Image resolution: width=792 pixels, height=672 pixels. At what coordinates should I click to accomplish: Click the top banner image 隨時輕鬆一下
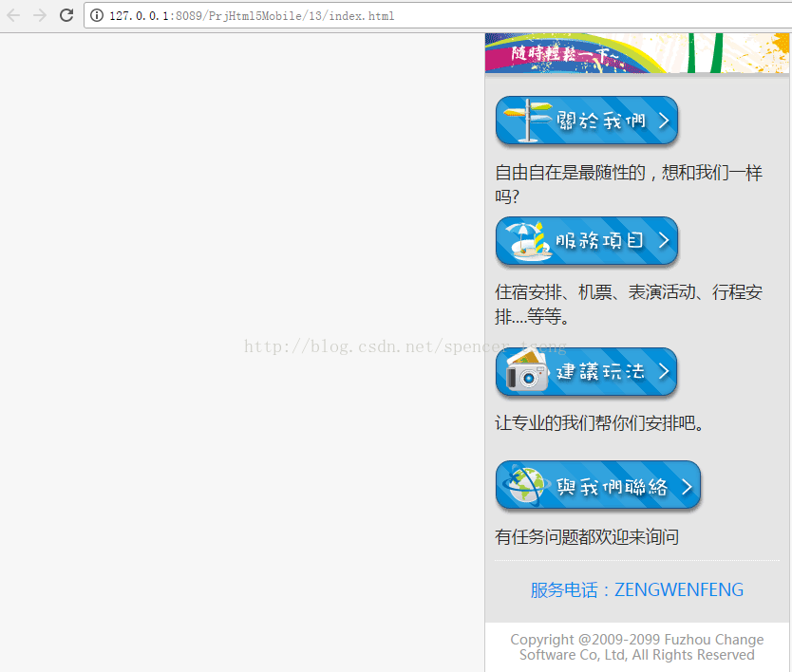click(637, 53)
